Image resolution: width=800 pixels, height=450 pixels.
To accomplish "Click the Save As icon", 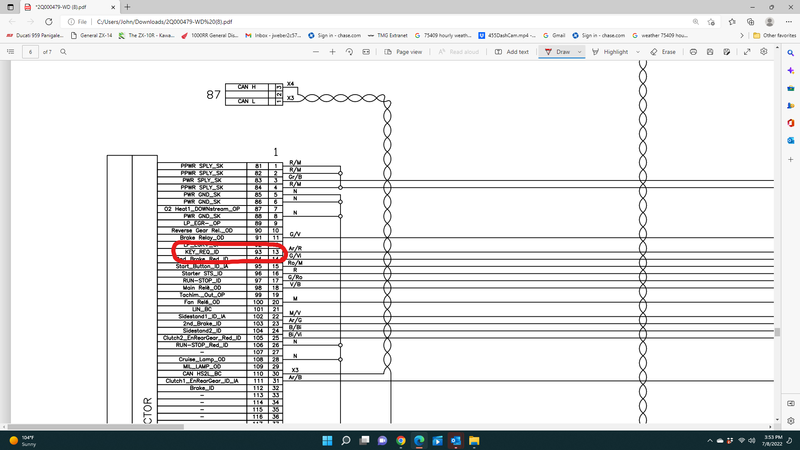I will click(727, 52).
